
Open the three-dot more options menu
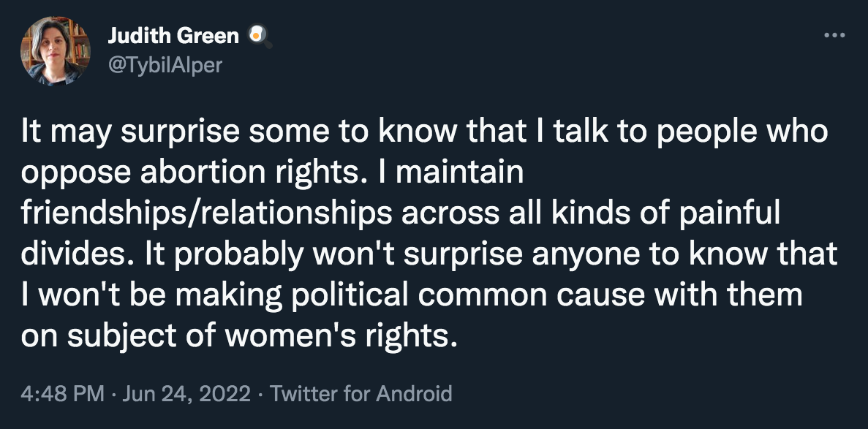coord(834,34)
